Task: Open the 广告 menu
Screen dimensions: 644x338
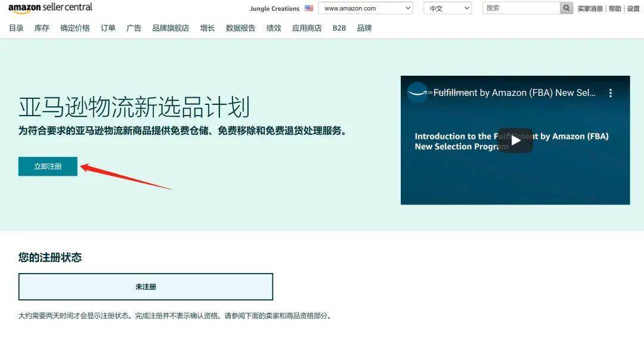Action: 134,28
